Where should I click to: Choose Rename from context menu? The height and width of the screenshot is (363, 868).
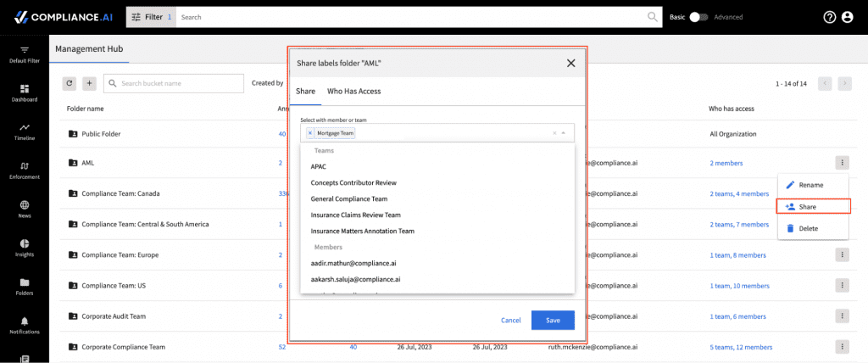click(x=813, y=185)
